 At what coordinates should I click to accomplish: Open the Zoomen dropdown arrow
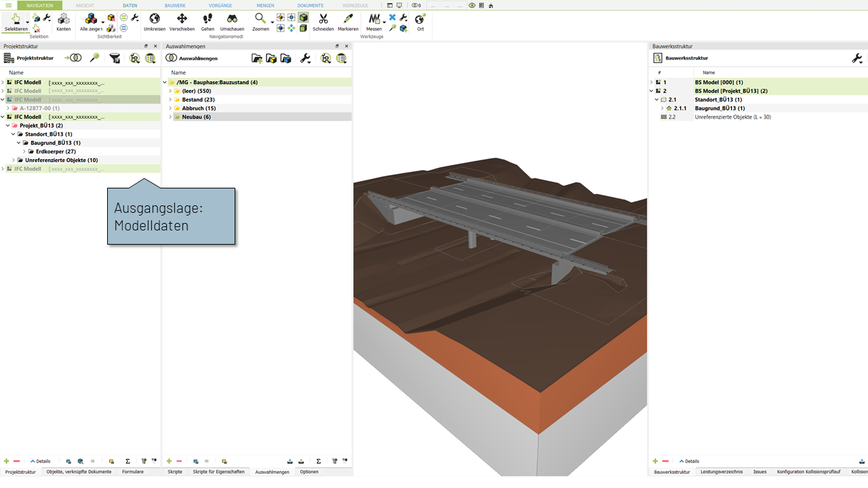pyautogui.click(x=272, y=22)
